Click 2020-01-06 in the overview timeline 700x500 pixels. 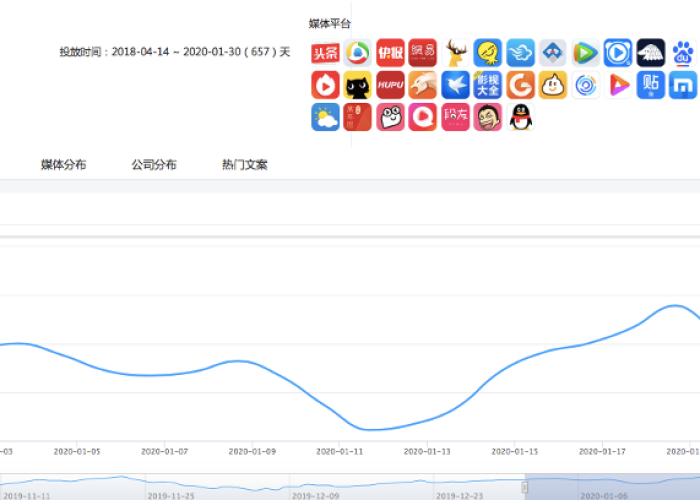(x=604, y=496)
